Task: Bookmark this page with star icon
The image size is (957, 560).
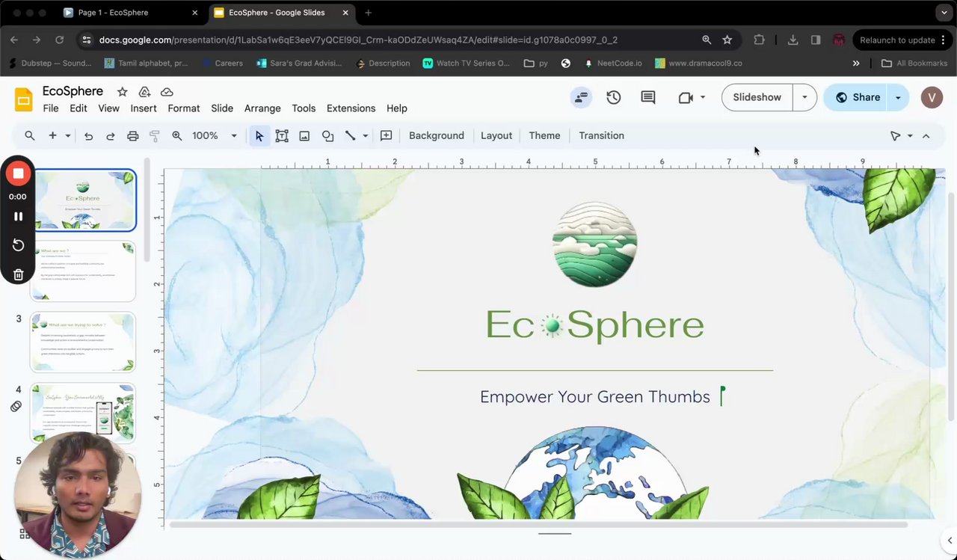Action: click(727, 40)
